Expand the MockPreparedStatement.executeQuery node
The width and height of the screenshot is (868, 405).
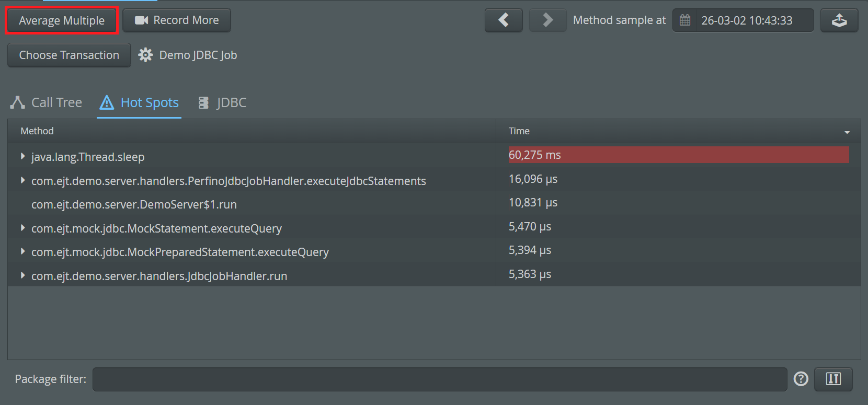22,251
